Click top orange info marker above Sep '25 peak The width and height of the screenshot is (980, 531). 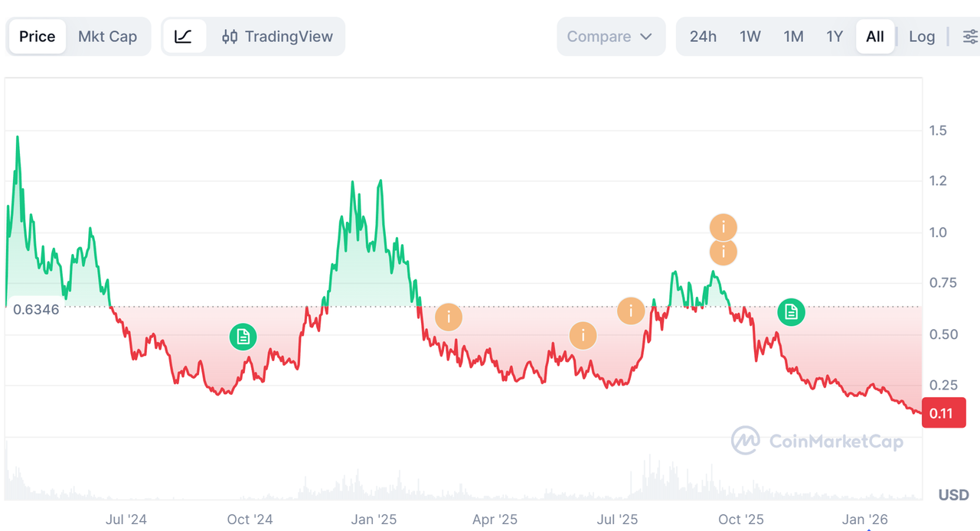click(724, 227)
